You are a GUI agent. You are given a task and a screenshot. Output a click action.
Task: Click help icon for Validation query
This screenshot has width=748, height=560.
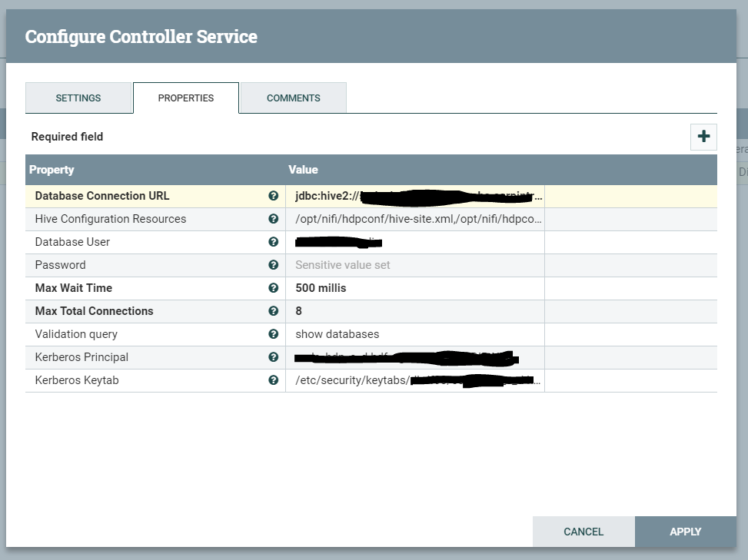274,334
